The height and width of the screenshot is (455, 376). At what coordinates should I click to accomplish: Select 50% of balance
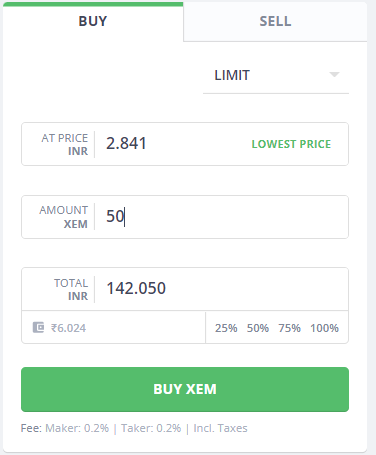258,328
